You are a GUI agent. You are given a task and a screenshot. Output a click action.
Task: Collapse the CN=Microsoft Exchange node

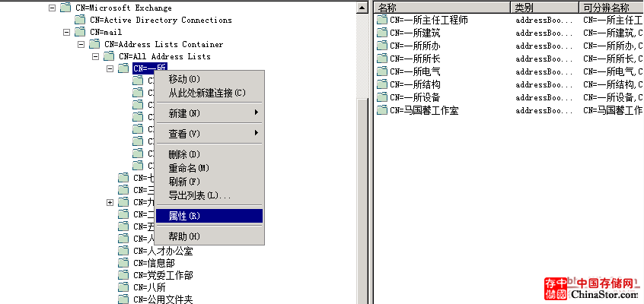click(52, 8)
